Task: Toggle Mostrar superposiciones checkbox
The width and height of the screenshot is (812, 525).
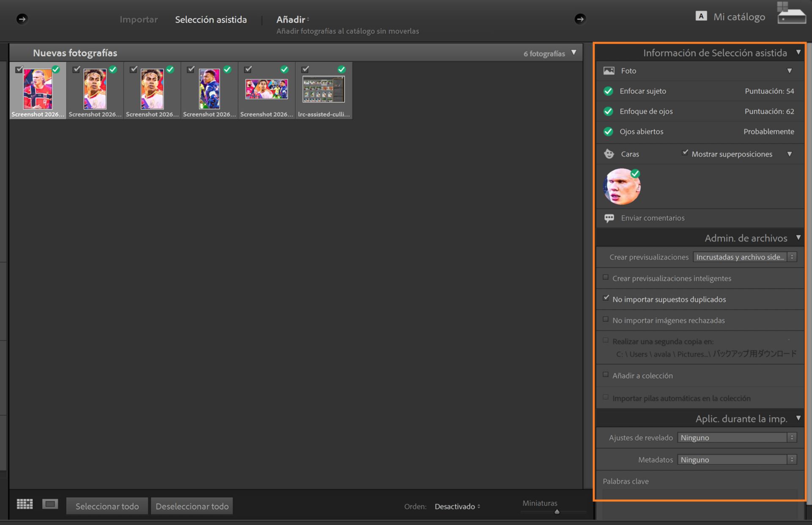Action: [x=685, y=153]
